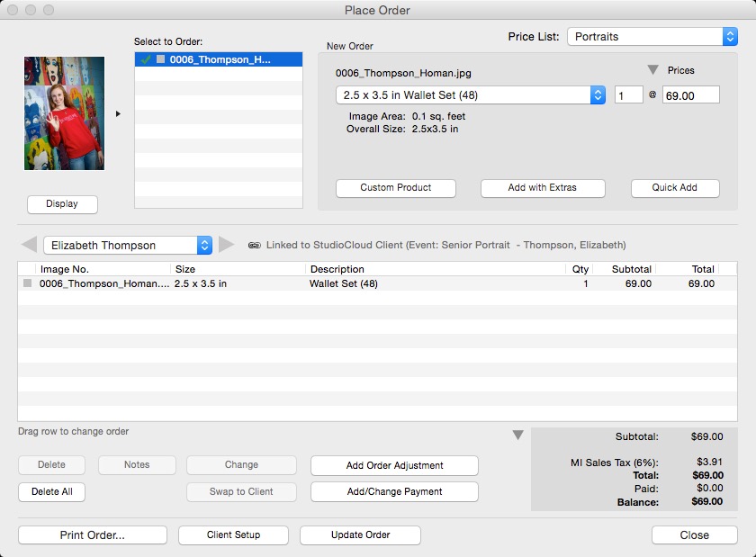This screenshot has height=557, width=756.
Task: Open the Price List Portraits dropdown
Action: click(652, 37)
